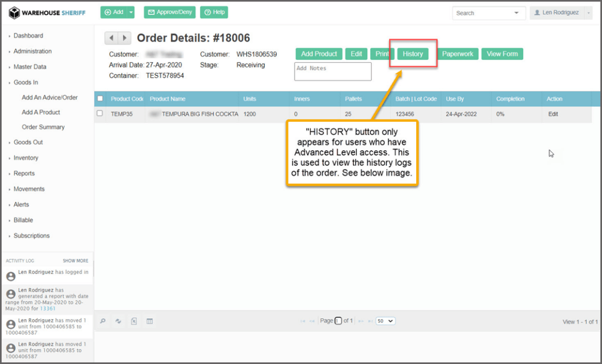
Task: Open the column chooser icon in footer
Action: tap(149, 321)
